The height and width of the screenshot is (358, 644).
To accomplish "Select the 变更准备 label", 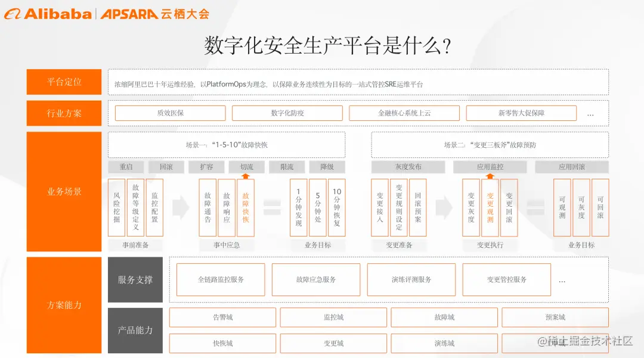I will (399, 245).
